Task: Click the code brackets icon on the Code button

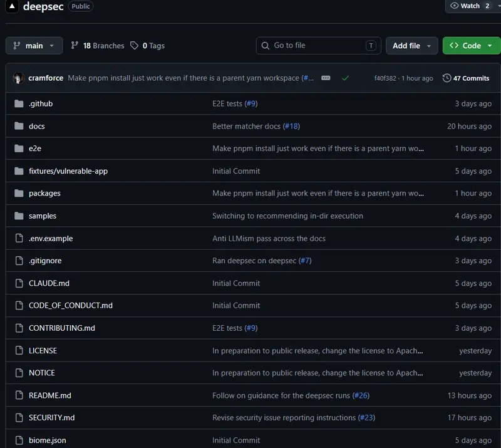Action: (x=453, y=45)
